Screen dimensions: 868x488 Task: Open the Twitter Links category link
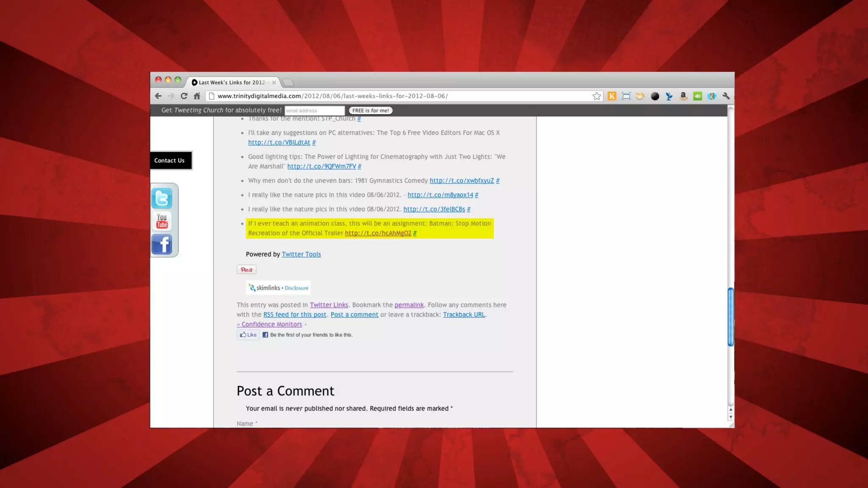pos(329,305)
